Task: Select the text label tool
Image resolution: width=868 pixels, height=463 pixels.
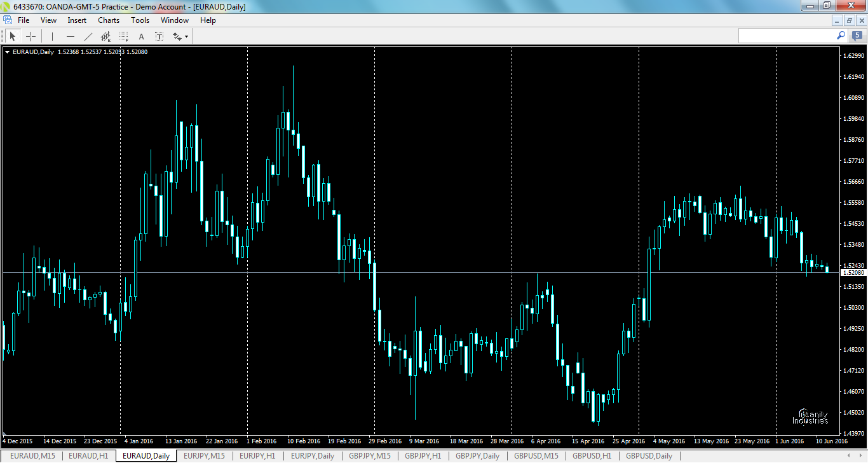Action: click(x=159, y=36)
